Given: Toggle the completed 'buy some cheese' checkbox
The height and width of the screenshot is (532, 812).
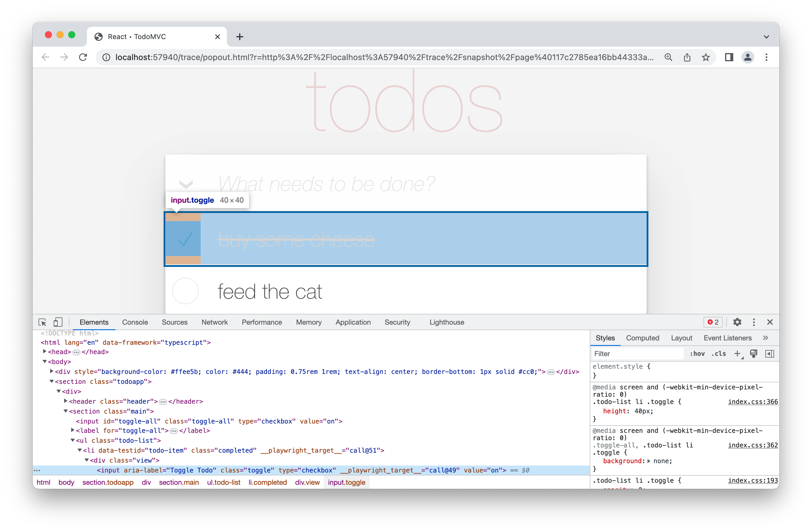Looking at the screenshot, I should [x=183, y=239].
